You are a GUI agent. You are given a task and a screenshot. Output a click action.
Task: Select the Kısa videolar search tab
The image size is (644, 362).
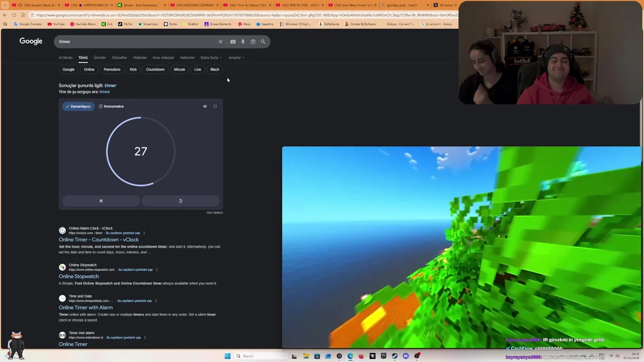tap(164, 58)
